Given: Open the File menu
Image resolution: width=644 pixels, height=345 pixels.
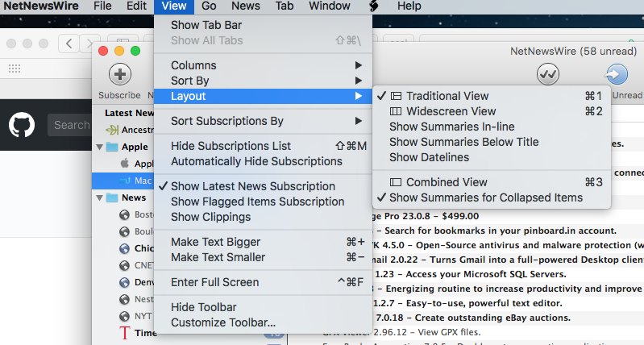Looking at the screenshot, I should click(x=102, y=6).
